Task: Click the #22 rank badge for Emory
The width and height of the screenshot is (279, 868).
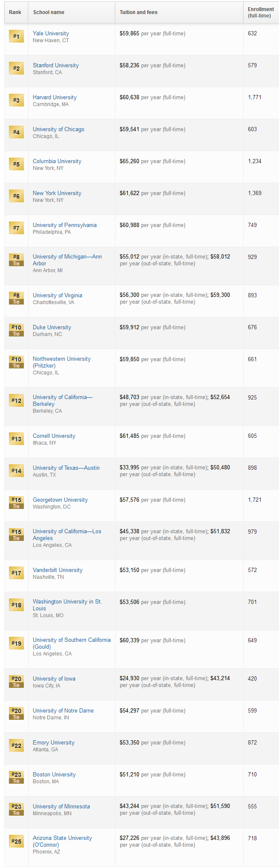Action: pyautogui.click(x=16, y=745)
